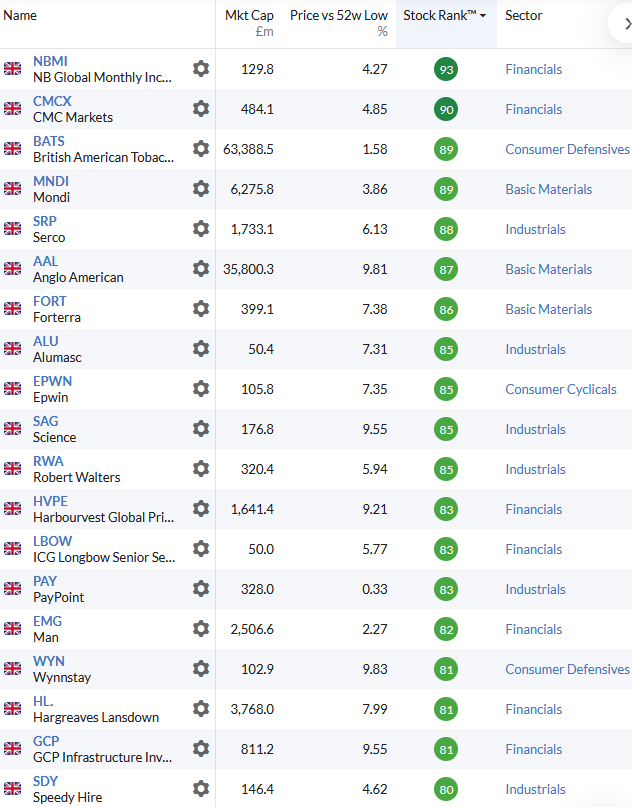This screenshot has height=807, width=632.
Task: Open the gear icon next to Anglo American
Action: click(201, 269)
